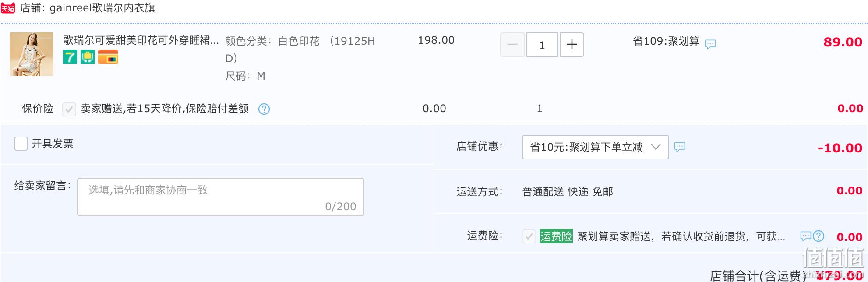This screenshot has height=282, width=868.
Task: Toggle the 运费险 checkbox
Action: [x=529, y=236]
